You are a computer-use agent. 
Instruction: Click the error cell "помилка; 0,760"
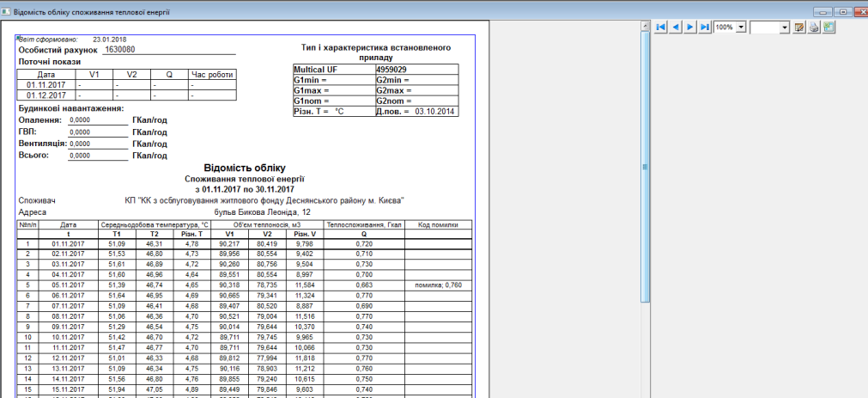(439, 284)
